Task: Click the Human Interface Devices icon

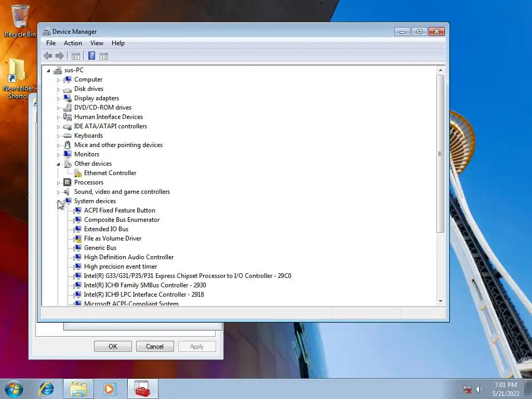Action: pos(68,117)
